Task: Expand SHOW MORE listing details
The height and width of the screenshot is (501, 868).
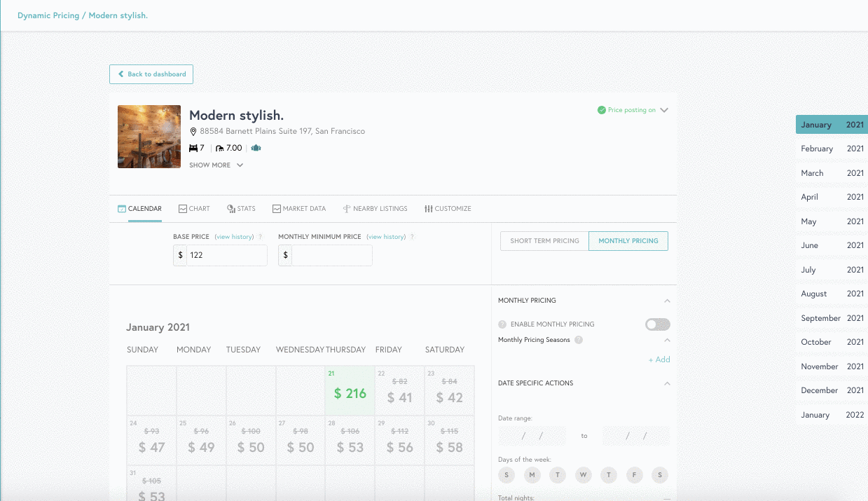Action: [x=216, y=165]
